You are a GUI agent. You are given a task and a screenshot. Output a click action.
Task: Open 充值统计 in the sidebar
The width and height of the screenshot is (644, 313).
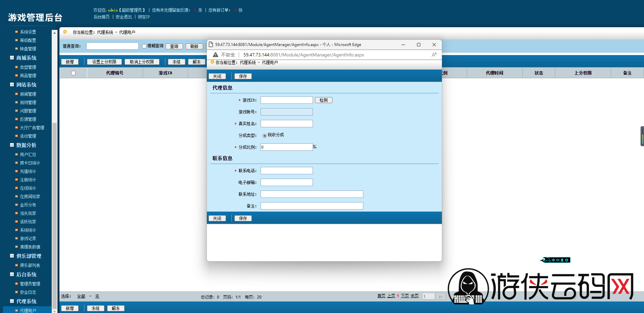click(28, 171)
